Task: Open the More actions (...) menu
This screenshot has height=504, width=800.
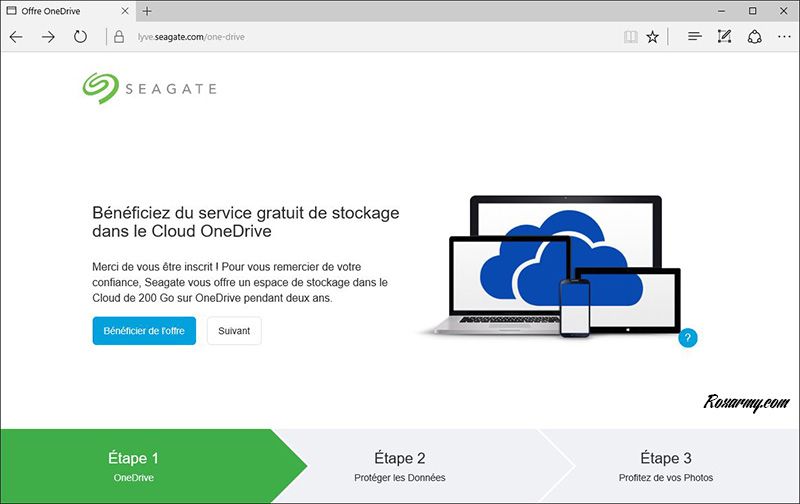Action: pyautogui.click(x=784, y=37)
